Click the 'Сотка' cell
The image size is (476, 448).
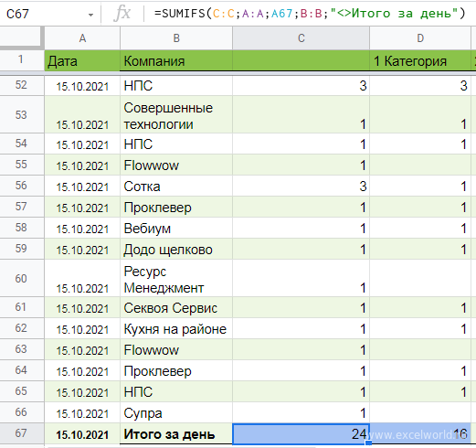176,186
